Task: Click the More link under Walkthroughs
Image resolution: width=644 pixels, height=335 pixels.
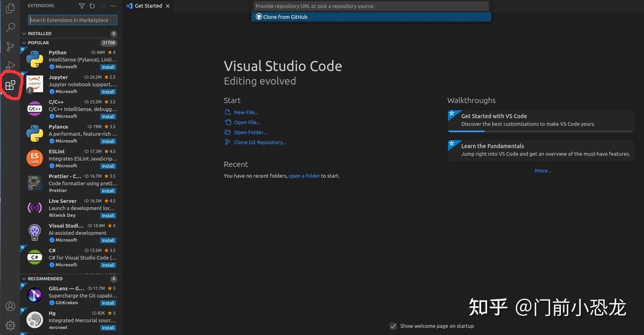Action: pyautogui.click(x=542, y=170)
